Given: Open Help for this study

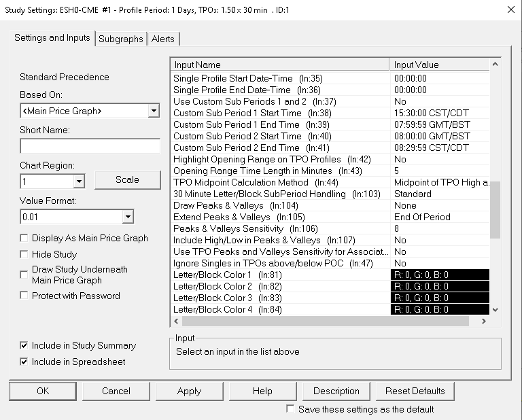Looking at the screenshot, I should (262, 391).
